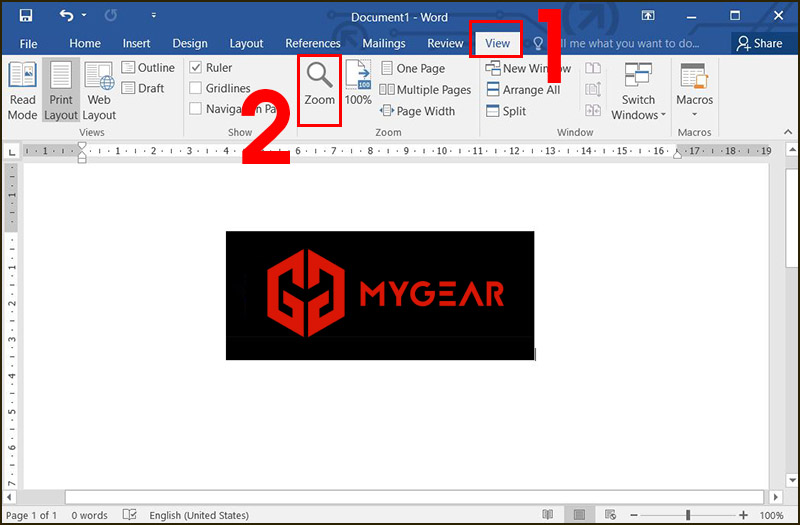Switch to the Review tab
Screen dimensions: 800x525
[445, 43]
